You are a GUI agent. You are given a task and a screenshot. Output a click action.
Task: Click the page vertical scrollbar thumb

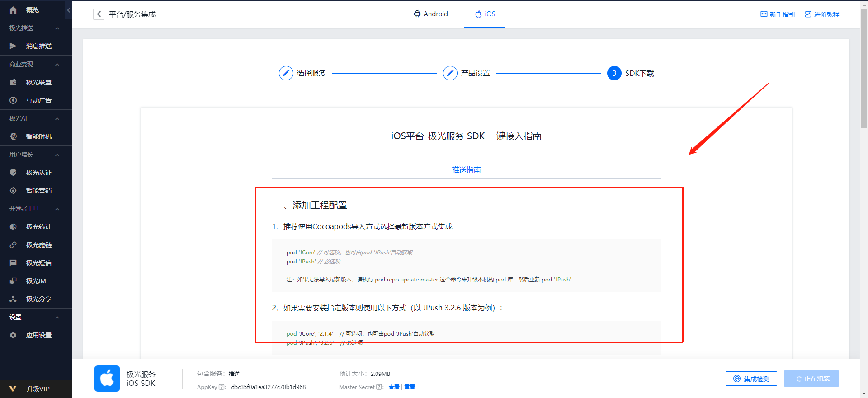864,68
